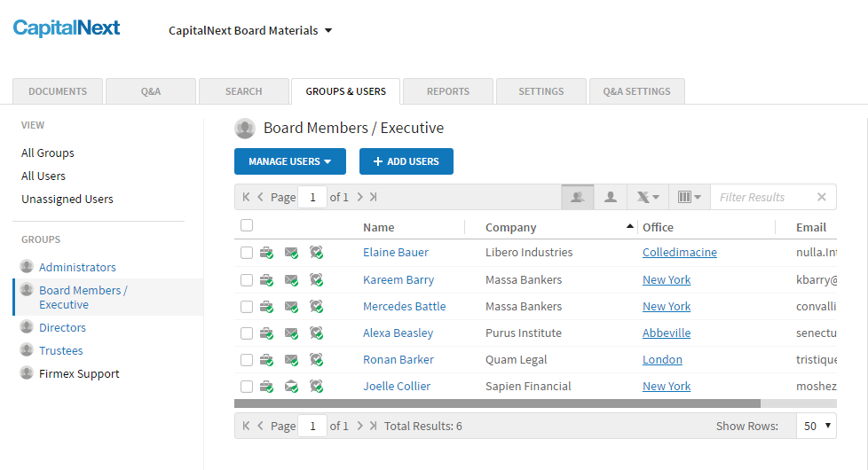Image resolution: width=868 pixels, height=470 pixels.
Task: Click envelope status icon for Ronan Barker
Action: click(291, 360)
